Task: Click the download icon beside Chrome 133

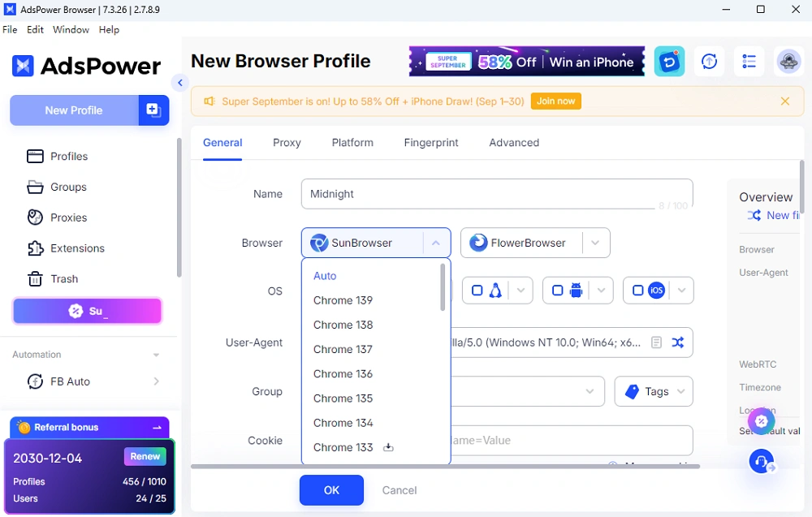Action: pyautogui.click(x=388, y=447)
